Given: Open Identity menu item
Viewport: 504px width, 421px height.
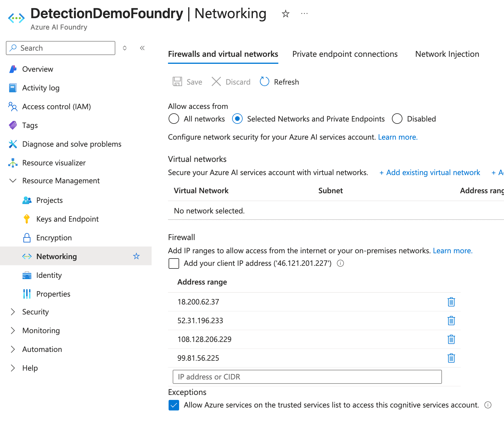Looking at the screenshot, I should [49, 275].
